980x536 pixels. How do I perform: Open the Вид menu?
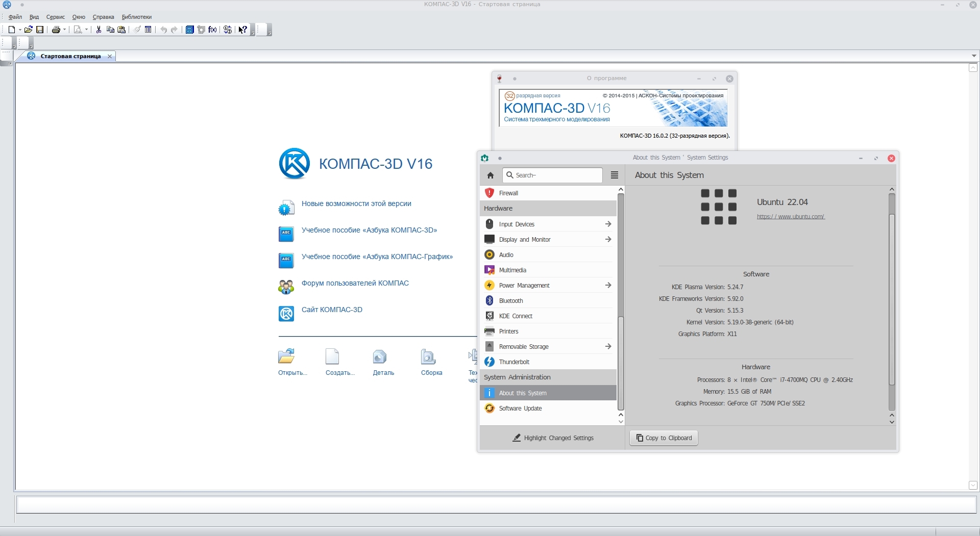tap(34, 17)
